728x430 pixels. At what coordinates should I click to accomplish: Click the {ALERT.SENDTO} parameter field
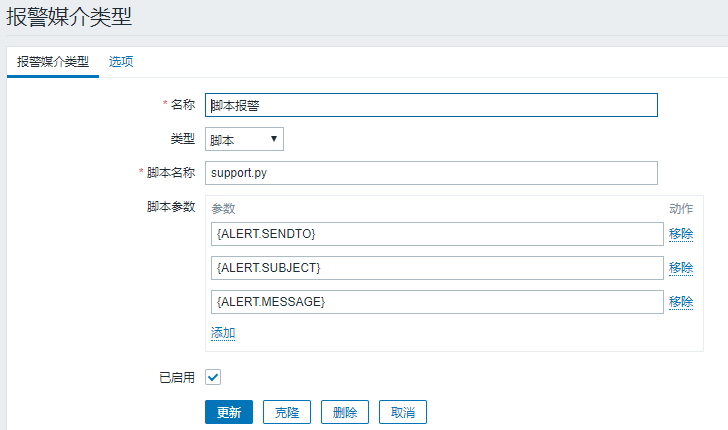point(437,234)
